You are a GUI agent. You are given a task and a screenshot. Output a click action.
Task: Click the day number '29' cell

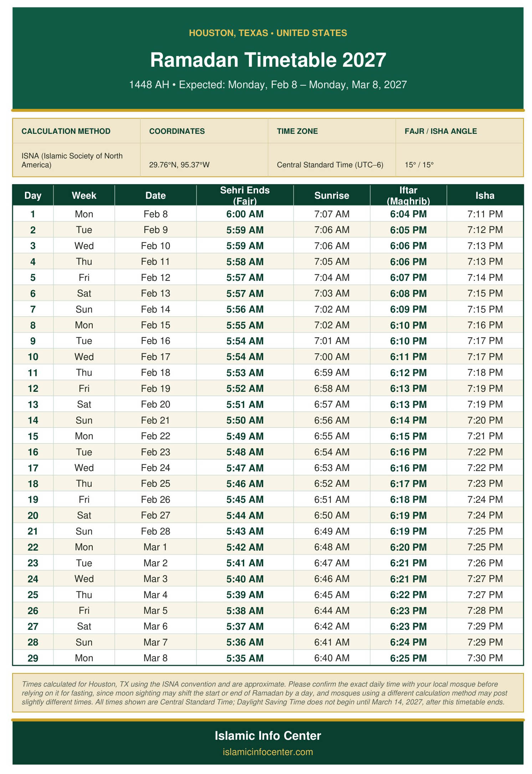[33, 658]
